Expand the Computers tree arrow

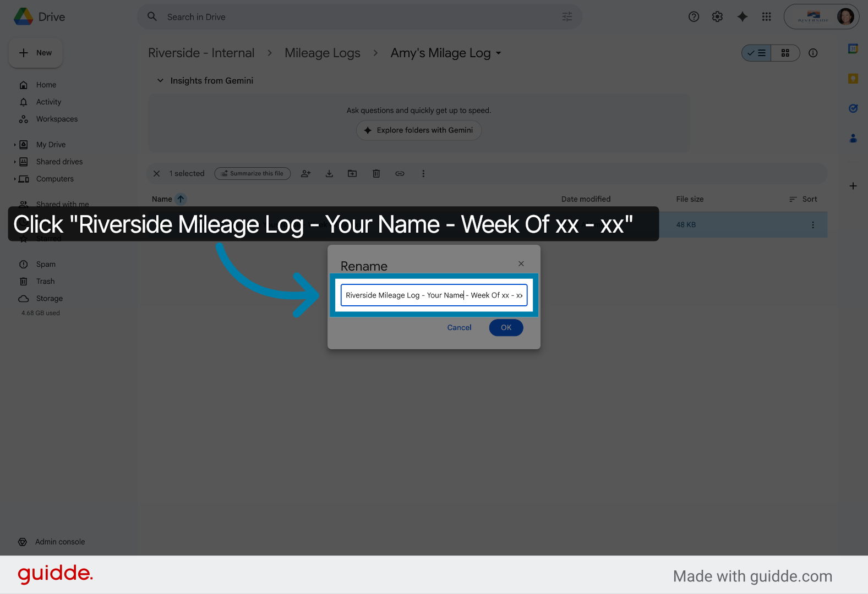coord(15,179)
